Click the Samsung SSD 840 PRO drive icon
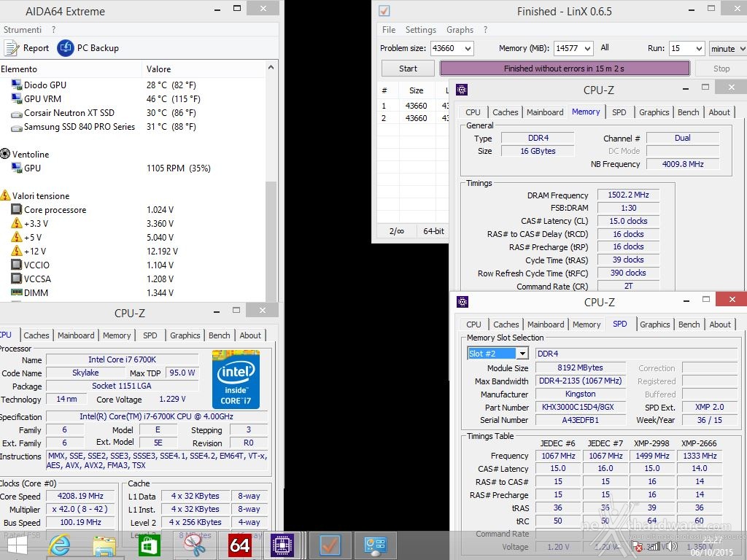The height and width of the screenshot is (560, 747). pos(17,127)
